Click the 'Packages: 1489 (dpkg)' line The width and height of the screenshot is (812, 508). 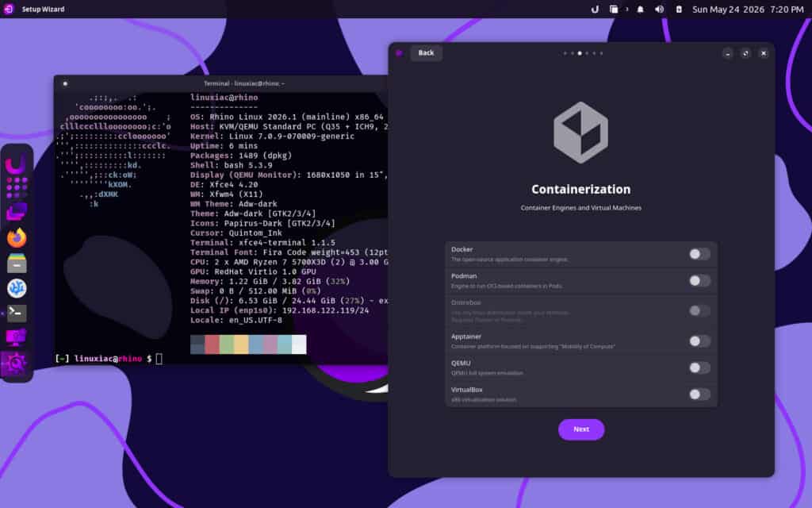pyautogui.click(x=241, y=156)
